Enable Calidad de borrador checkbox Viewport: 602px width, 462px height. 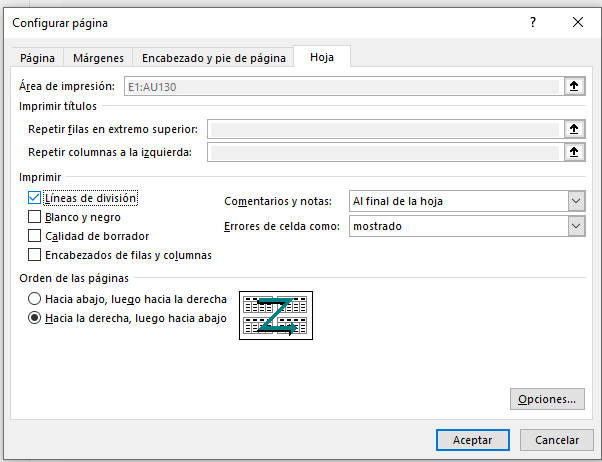(x=36, y=236)
